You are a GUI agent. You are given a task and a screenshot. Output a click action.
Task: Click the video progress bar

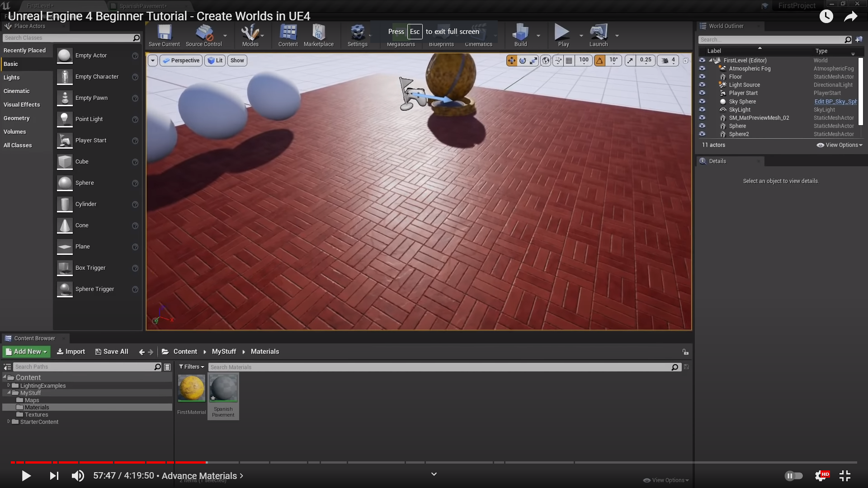(x=434, y=462)
